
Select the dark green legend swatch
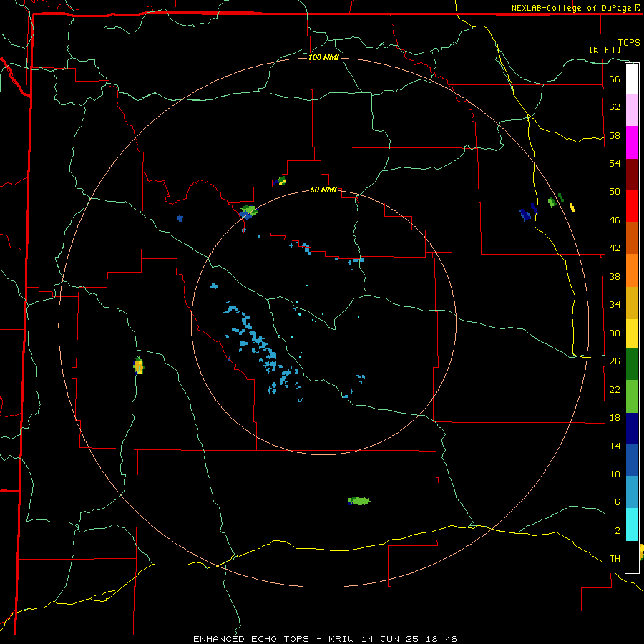[x=632, y=364]
